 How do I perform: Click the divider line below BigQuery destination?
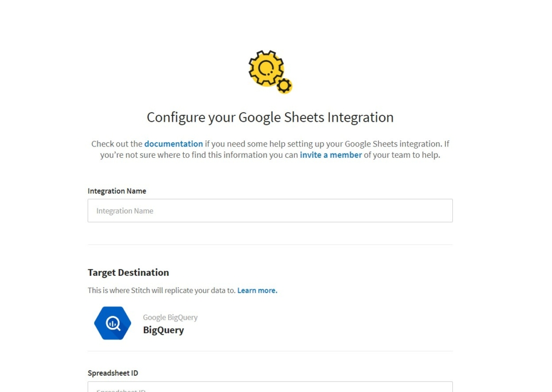click(x=270, y=351)
